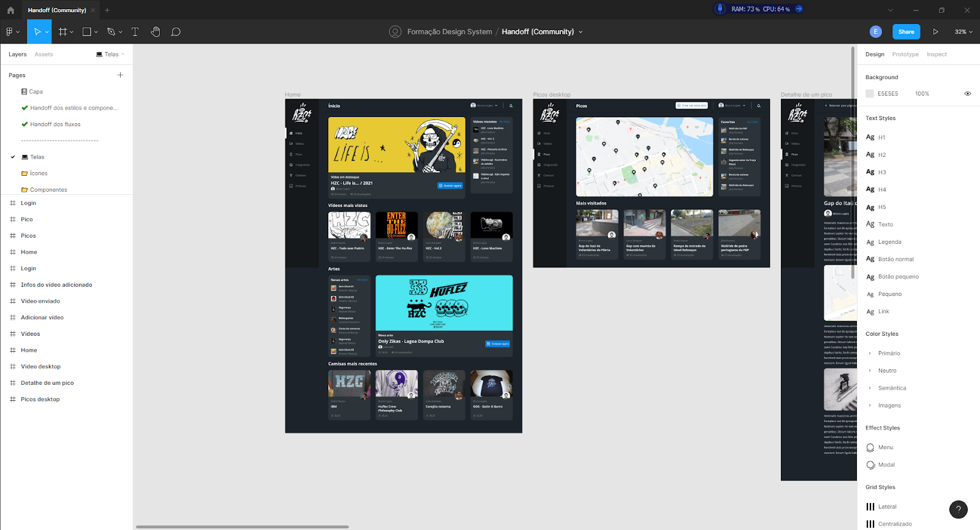980x530 pixels.
Task: Expand the Neutro color styles group
Action: [x=870, y=371]
